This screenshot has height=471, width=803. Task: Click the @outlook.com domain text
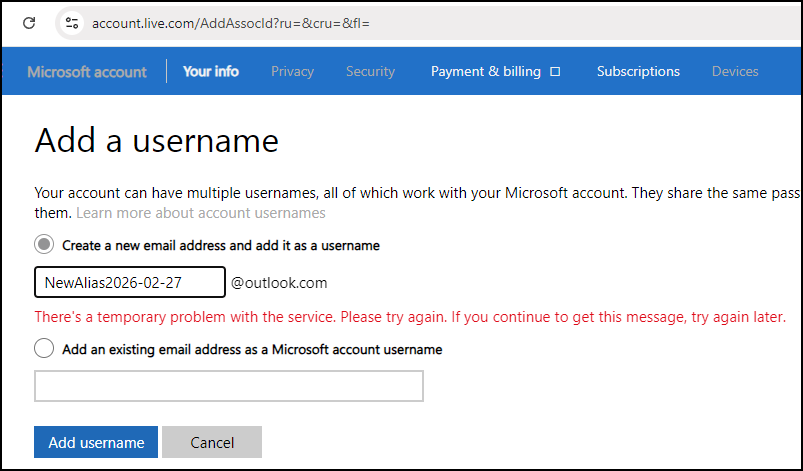[x=279, y=283]
